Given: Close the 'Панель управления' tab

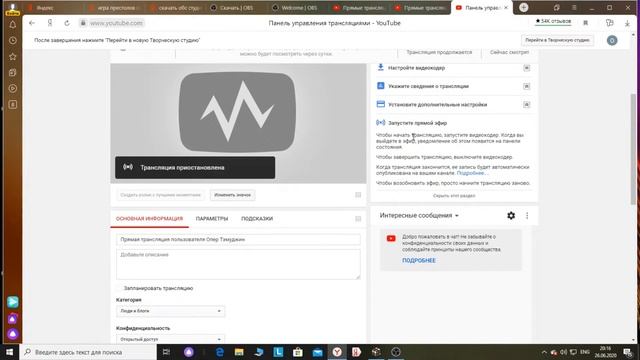Looking at the screenshot, I should pos(506,7).
